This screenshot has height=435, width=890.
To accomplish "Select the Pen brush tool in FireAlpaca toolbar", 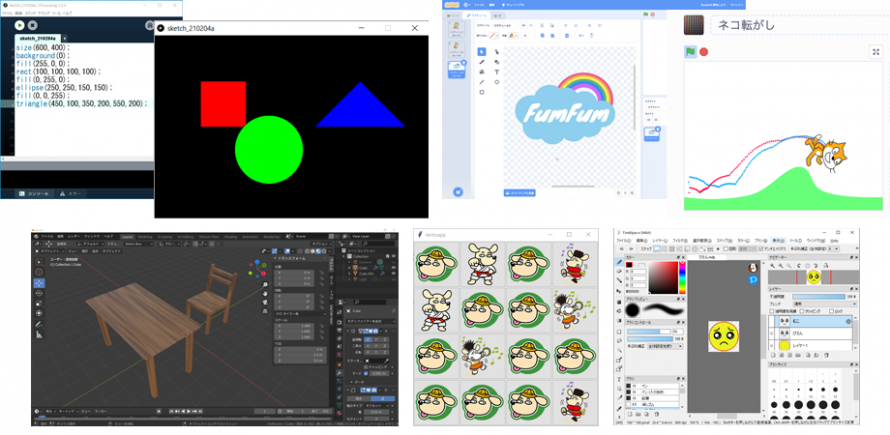I will [619, 262].
